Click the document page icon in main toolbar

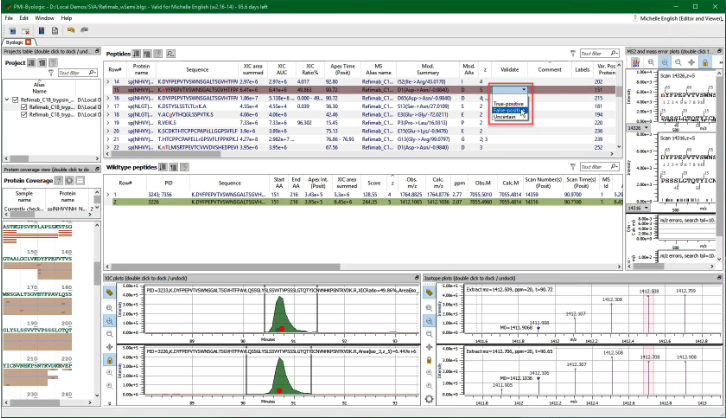[55, 31]
